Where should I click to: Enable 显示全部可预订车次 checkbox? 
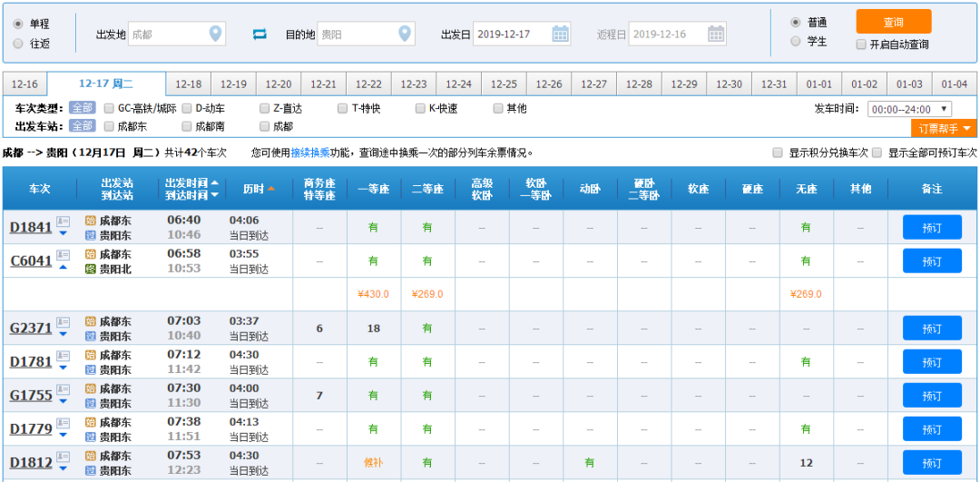(877, 152)
